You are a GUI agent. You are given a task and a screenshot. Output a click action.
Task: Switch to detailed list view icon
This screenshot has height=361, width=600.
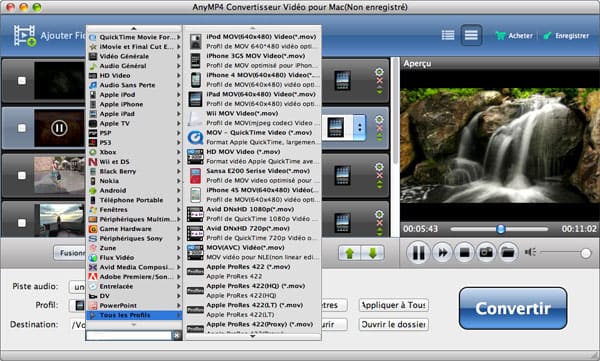coord(448,35)
